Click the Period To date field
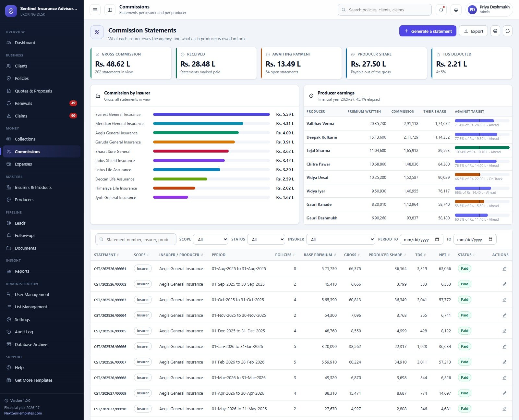The width and height of the screenshot is (519, 420). 421,240
